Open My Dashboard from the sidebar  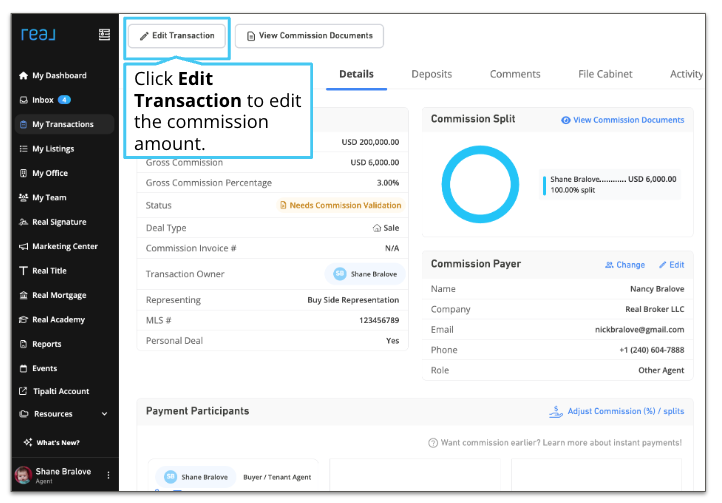coord(58,76)
